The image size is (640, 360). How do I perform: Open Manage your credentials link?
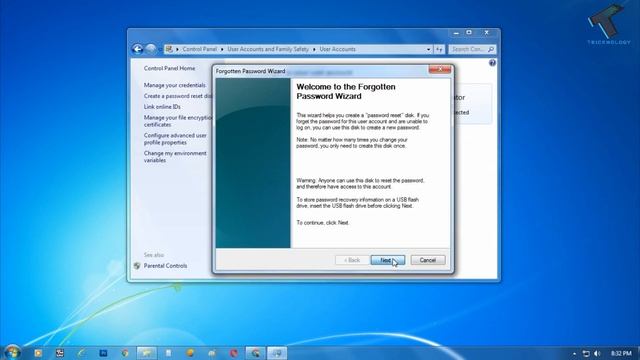pyautogui.click(x=174, y=85)
